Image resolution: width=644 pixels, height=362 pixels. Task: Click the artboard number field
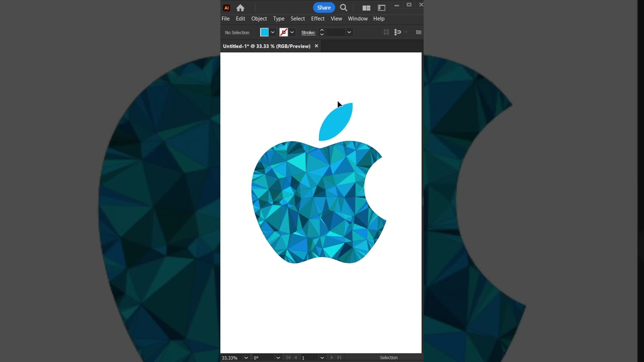(309, 357)
